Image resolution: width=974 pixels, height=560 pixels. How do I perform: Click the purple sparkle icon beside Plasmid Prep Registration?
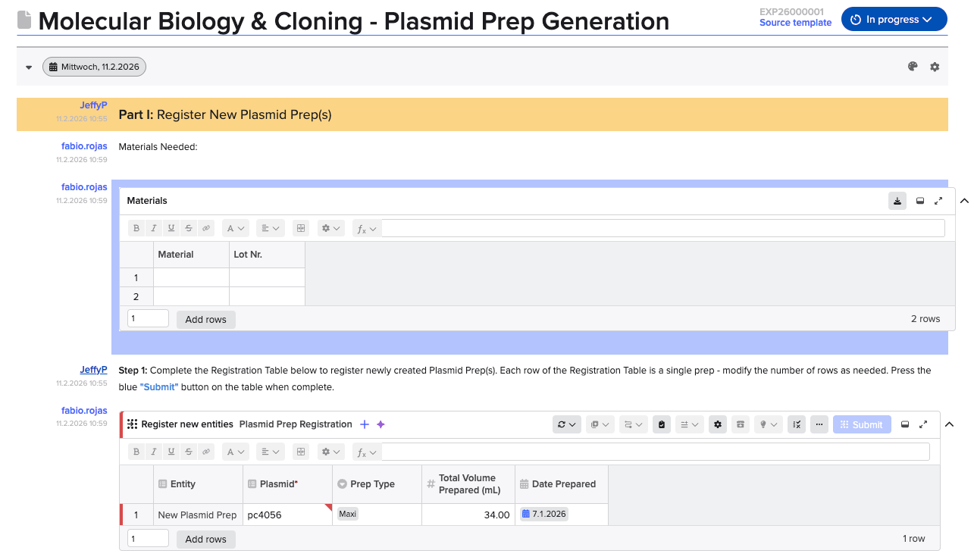pos(381,424)
